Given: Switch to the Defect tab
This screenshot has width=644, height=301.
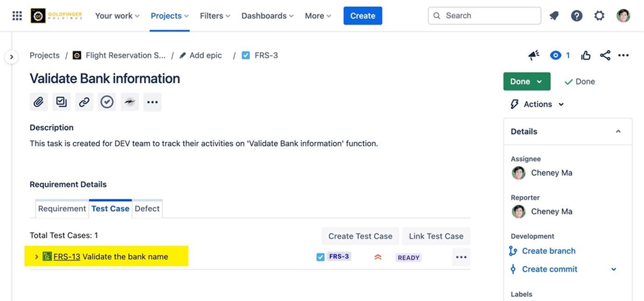Looking at the screenshot, I should [x=147, y=208].
